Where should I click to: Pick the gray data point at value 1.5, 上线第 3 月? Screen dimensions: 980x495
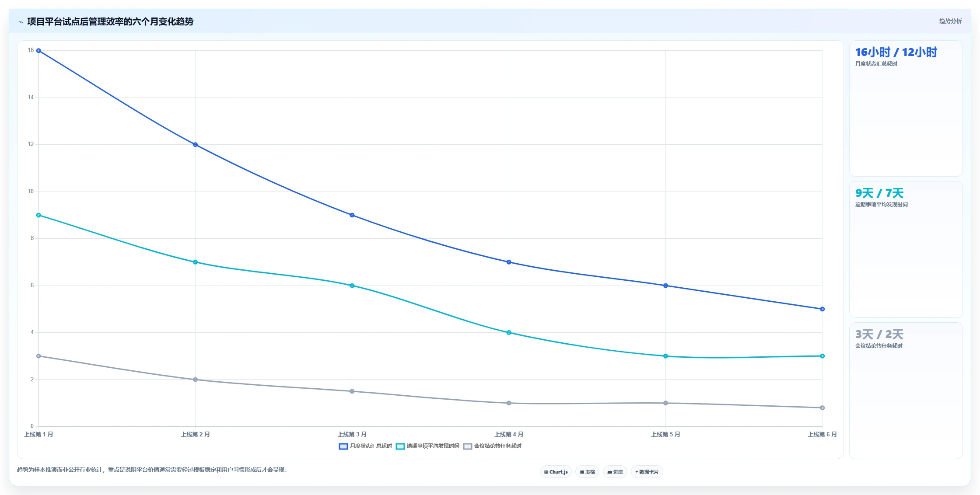(x=352, y=391)
